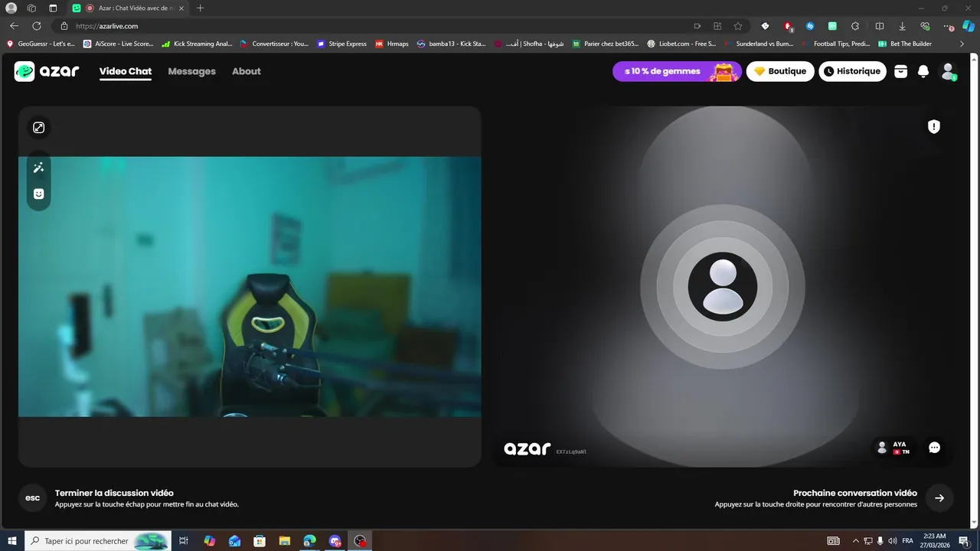Open the GeoGuessr bookmark

click(41, 44)
